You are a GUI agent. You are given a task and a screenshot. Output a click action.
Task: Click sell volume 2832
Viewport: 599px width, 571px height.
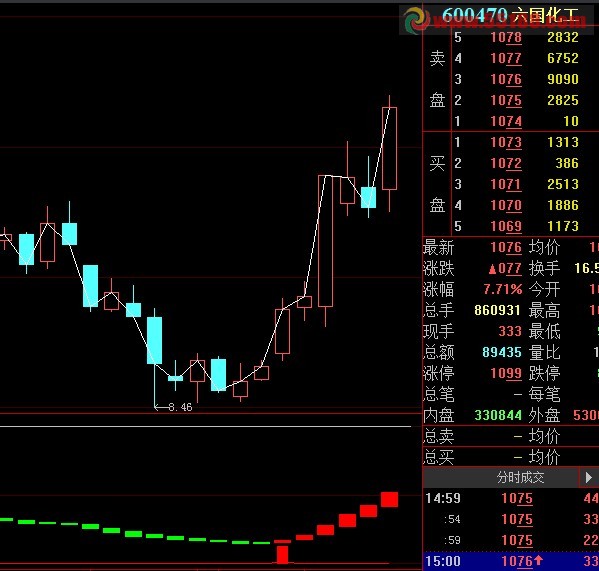tap(563, 37)
